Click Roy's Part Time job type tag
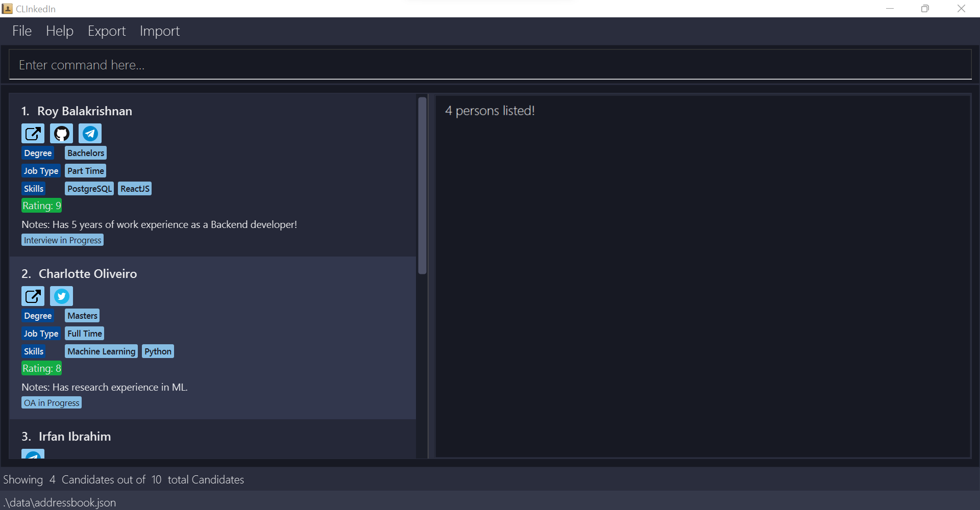Viewport: 980px width, 510px height. 86,171
